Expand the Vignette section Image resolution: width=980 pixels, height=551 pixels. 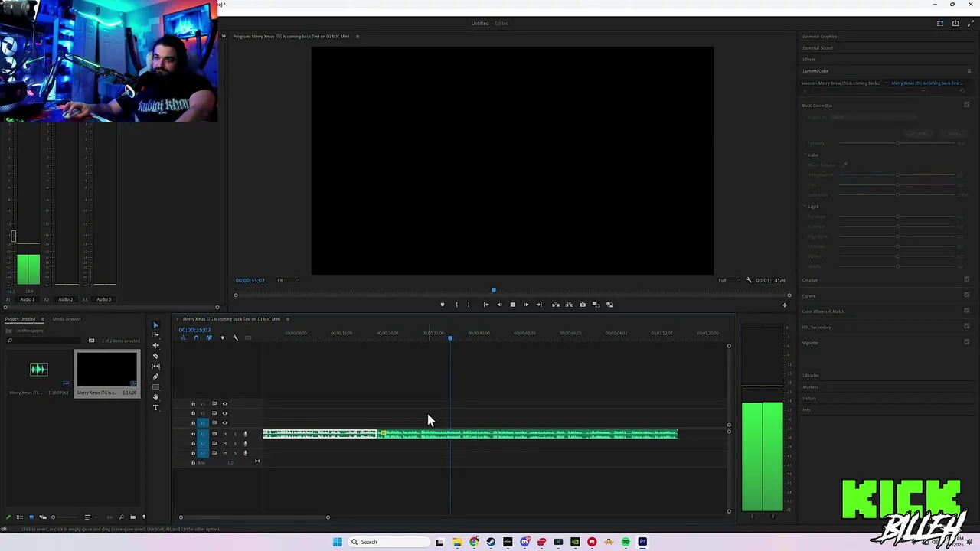pyautogui.click(x=810, y=343)
